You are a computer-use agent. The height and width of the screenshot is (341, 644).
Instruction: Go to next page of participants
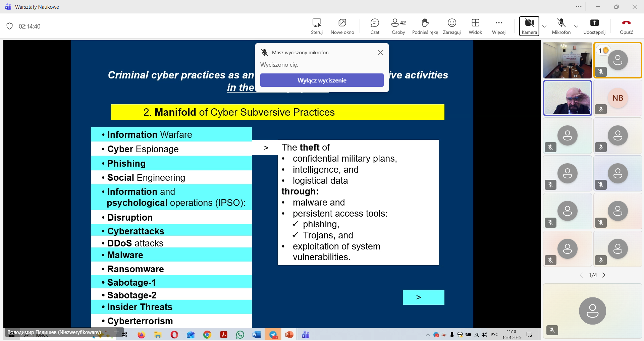point(604,275)
